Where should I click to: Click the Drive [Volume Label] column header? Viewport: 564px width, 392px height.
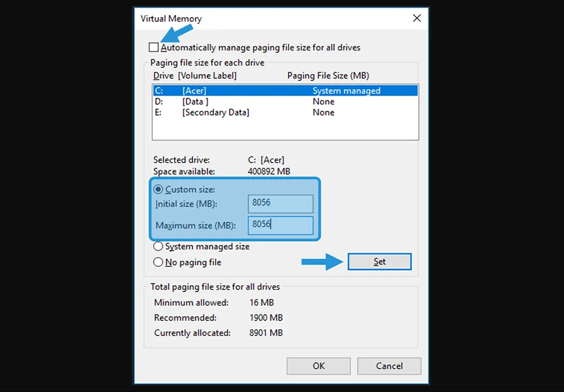pos(195,76)
